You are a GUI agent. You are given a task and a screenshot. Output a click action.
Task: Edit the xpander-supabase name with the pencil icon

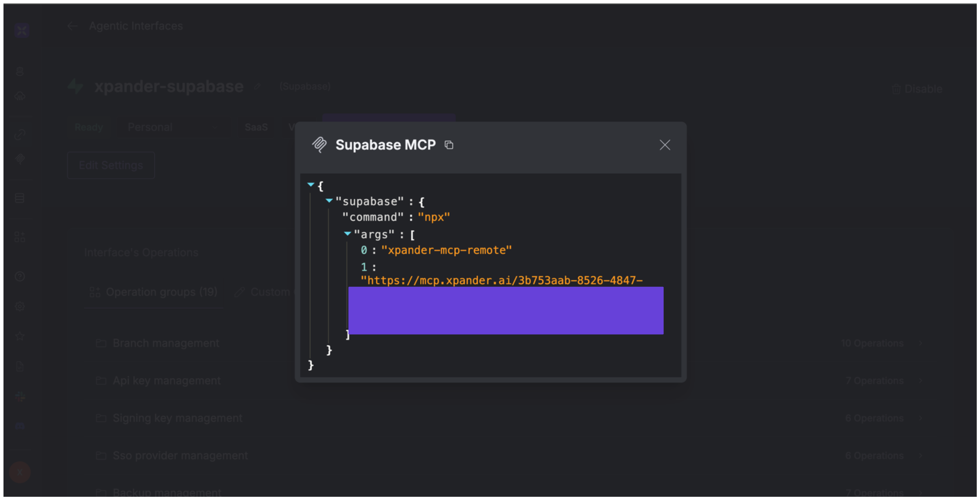pyautogui.click(x=258, y=87)
